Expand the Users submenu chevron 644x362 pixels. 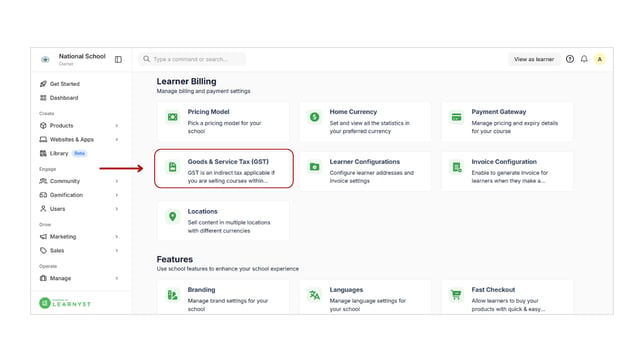click(x=117, y=209)
